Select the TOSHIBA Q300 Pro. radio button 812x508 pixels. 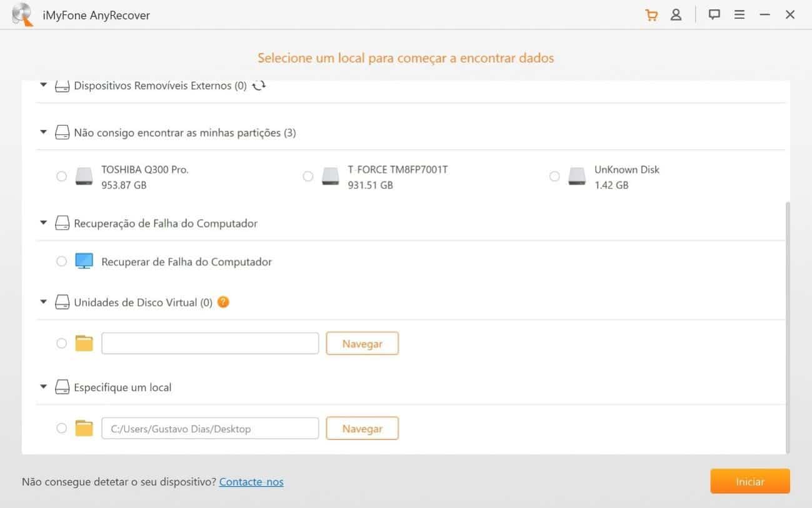61,176
